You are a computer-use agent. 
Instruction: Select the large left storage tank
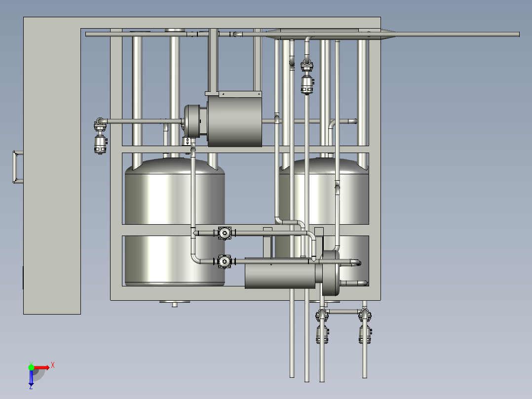click(x=175, y=222)
